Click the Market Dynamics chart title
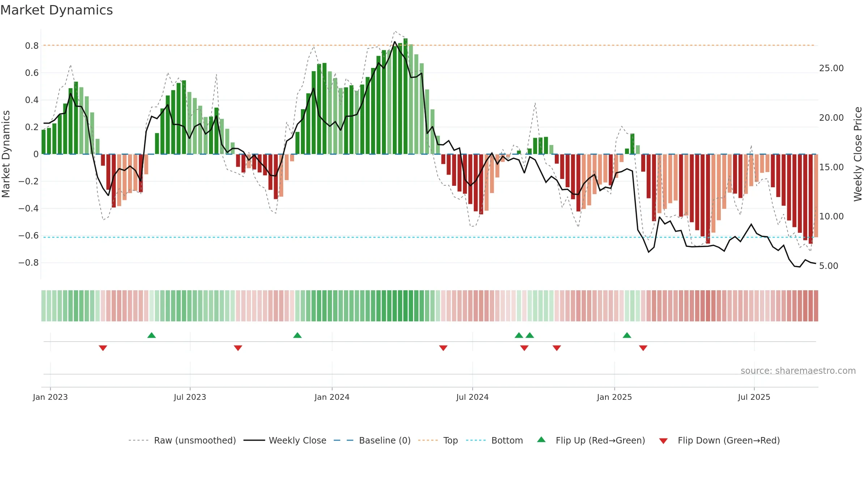This screenshot has height=488, width=868. [56, 10]
